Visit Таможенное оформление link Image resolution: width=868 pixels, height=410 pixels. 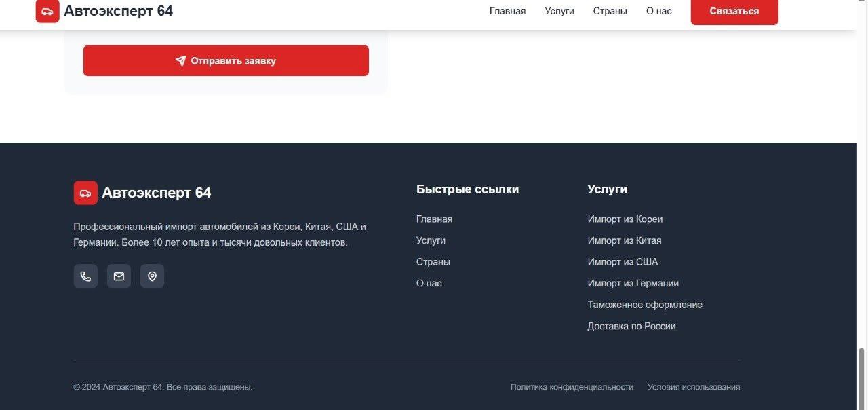pyautogui.click(x=645, y=305)
